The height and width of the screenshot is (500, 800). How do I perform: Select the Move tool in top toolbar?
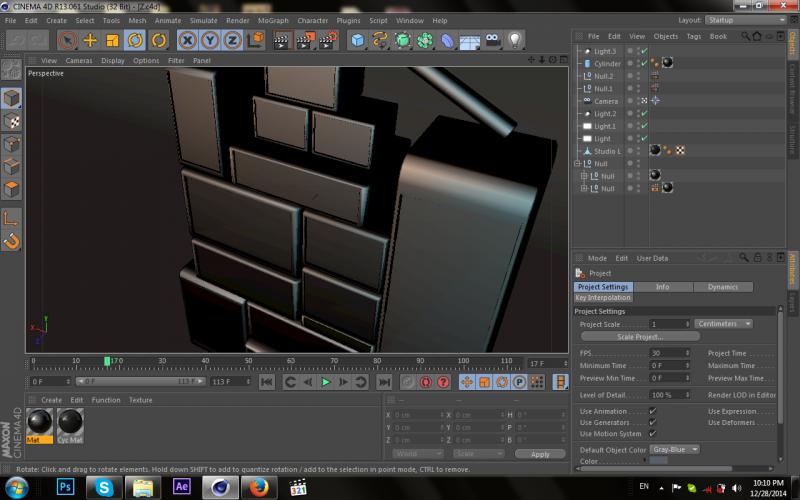90,40
